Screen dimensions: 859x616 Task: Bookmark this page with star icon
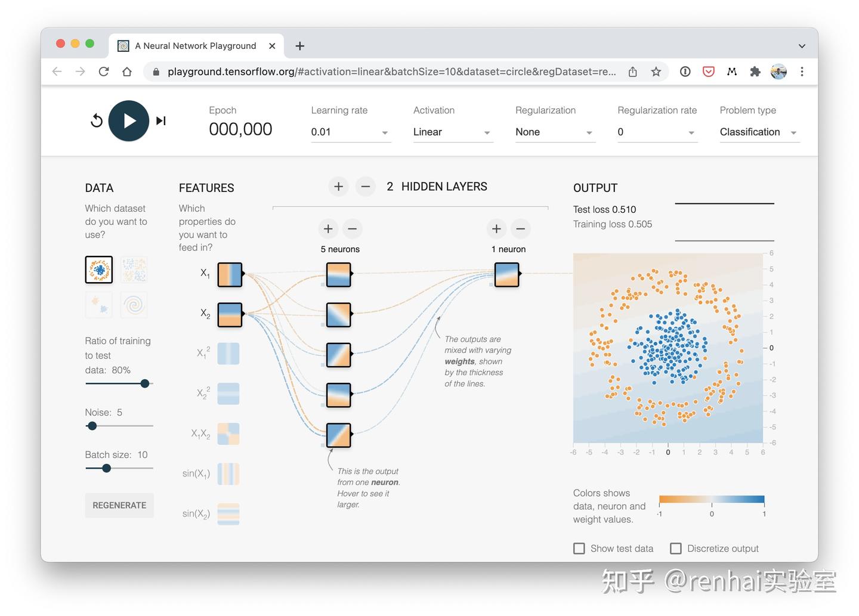[656, 72]
